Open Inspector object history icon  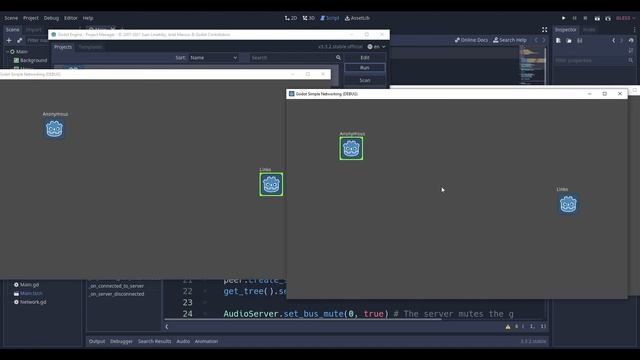coord(631,40)
